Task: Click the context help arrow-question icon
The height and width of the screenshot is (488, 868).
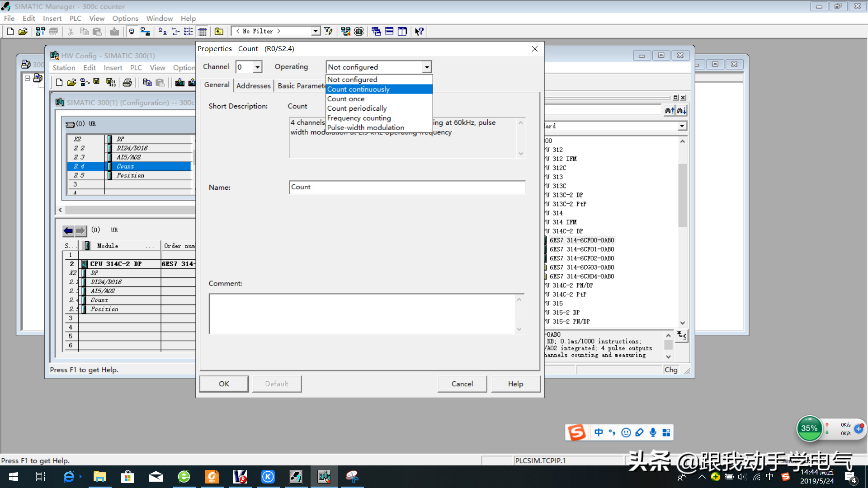Action: (419, 31)
